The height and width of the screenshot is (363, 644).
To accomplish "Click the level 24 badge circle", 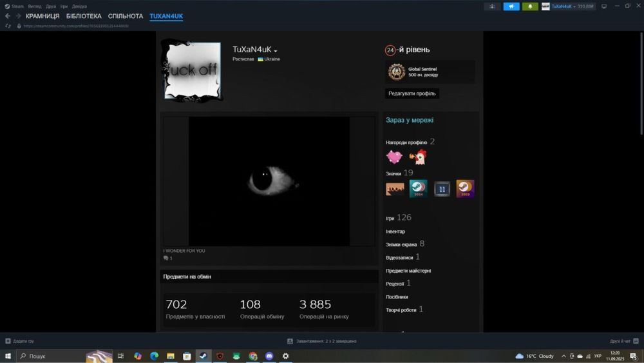I will [x=390, y=50].
